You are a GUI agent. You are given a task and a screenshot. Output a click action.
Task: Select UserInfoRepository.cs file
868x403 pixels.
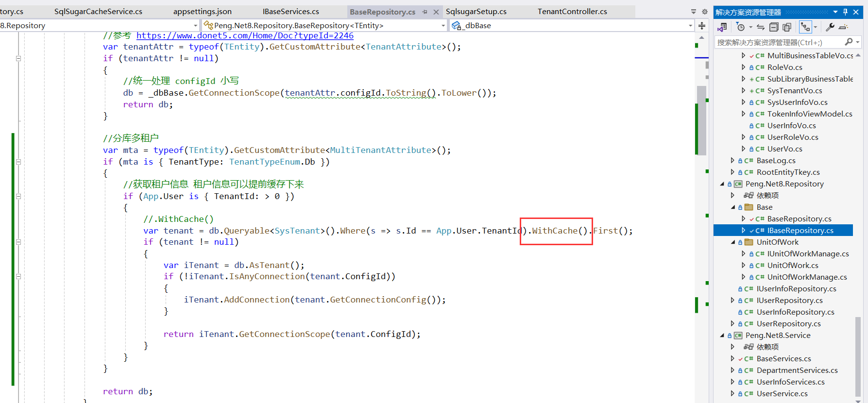coord(795,312)
